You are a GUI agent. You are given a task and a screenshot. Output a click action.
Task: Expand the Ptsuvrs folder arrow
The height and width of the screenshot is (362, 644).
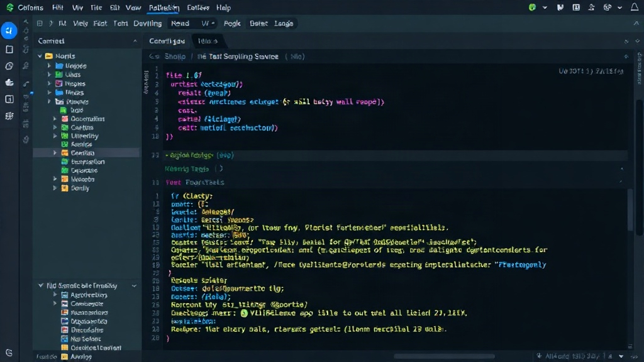pos(49,101)
